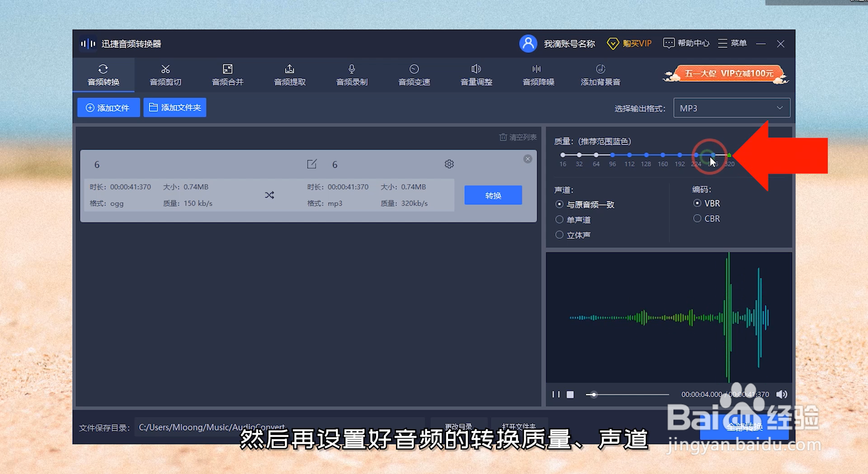868x474 pixels.
Task: Set quality slider to 192
Action: (x=679, y=155)
